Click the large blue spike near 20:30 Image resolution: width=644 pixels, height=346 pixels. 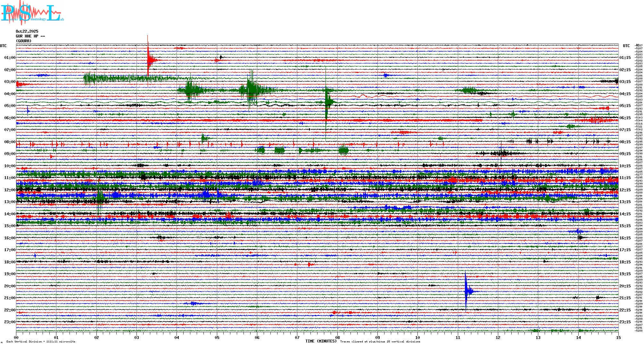click(x=466, y=291)
